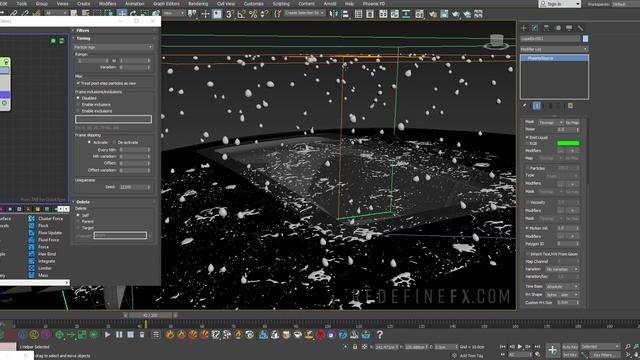
Task: Enable Treat post-step particles as new checkbox
Action: pyautogui.click(x=78, y=83)
